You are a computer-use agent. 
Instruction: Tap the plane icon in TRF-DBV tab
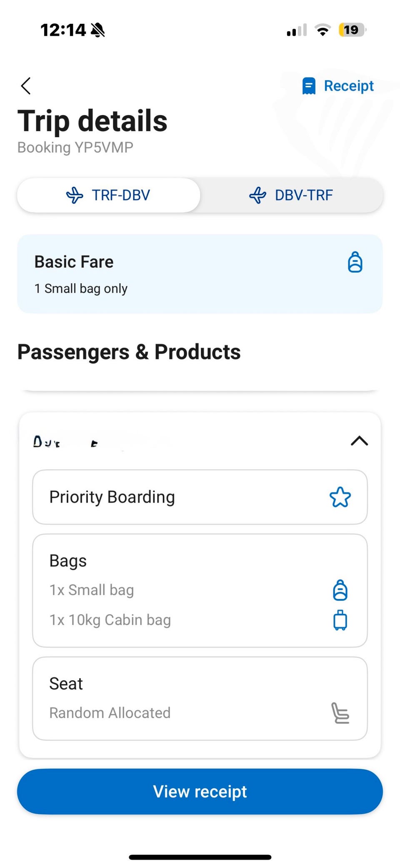[x=75, y=195]
